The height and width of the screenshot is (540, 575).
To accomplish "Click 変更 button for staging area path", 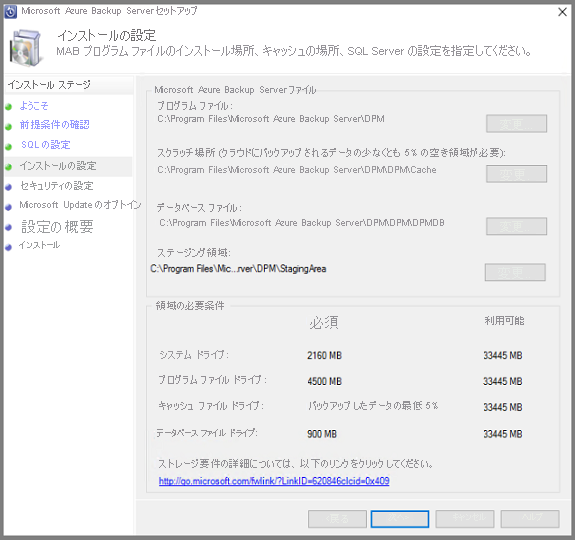I will [x=515, y=272].
